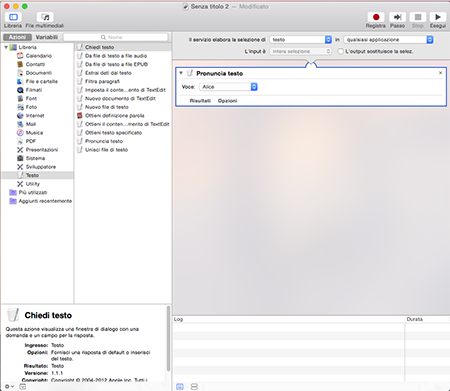Select the Internet category
Viewport: 450px width, 391px height.
coord(35,116)
